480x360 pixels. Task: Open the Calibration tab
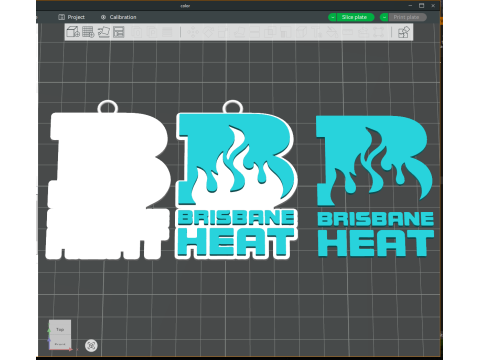pyautogui.click(x=119, y=17)
